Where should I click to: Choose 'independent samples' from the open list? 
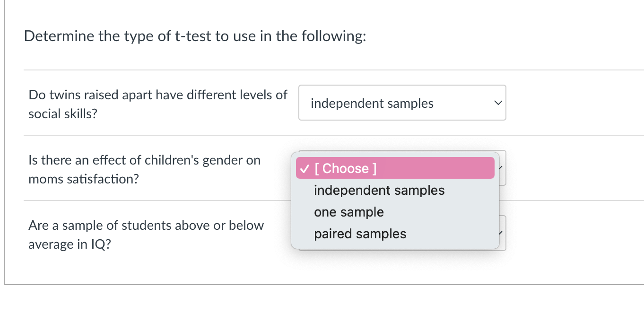[379, 191]
